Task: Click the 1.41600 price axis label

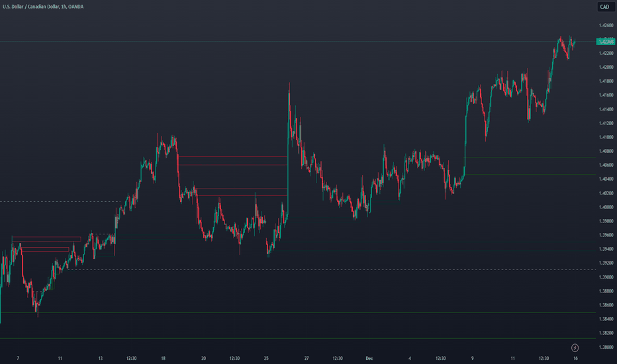Action: pyautogui.click(x=606, y=95)
